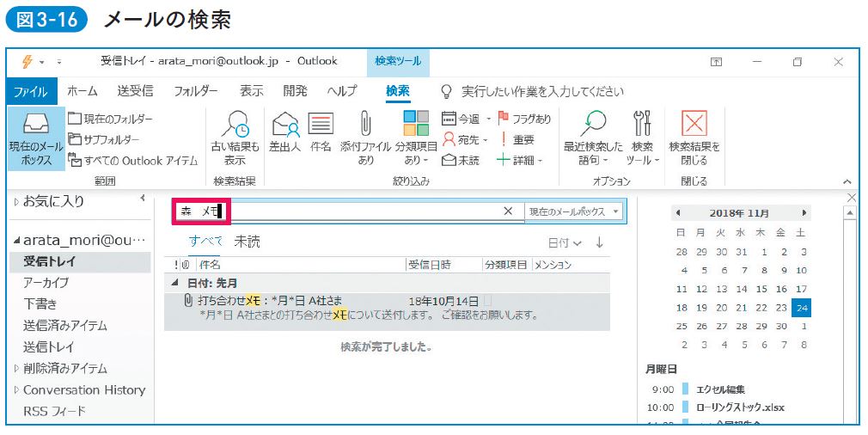The width and height of the screenshot is (868, 435).
Task: Switch to the 開発 tab
Action: pyautogui.click(x=295, y=91)
